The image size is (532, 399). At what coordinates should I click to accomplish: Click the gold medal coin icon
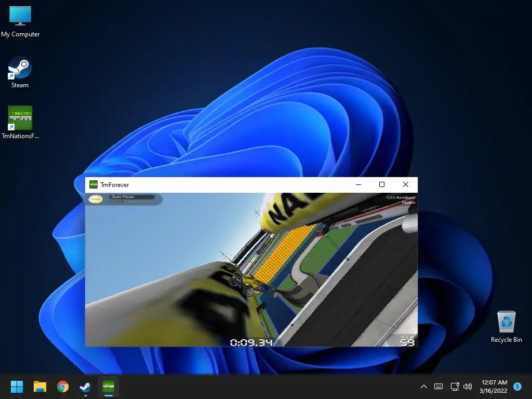point(96,199)
